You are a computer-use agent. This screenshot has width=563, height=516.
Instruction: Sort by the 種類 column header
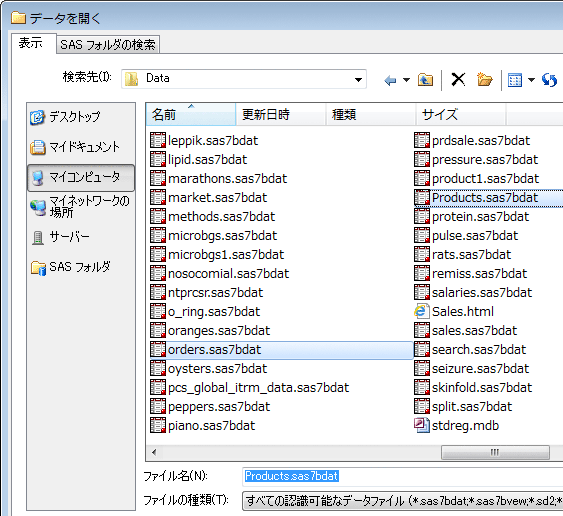pos(371,115)
